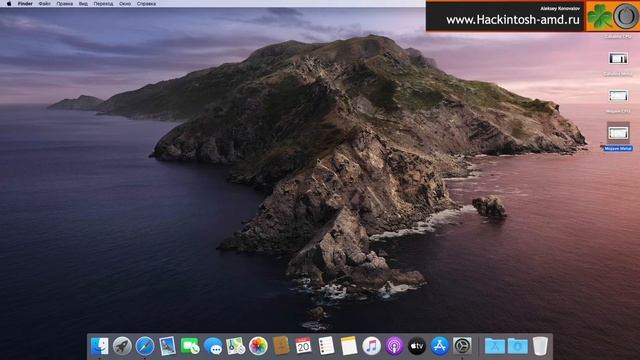The height and width of the screenshot is (360, 640).
Task: Open the Вид menu
Action: [x=83, y=4]
